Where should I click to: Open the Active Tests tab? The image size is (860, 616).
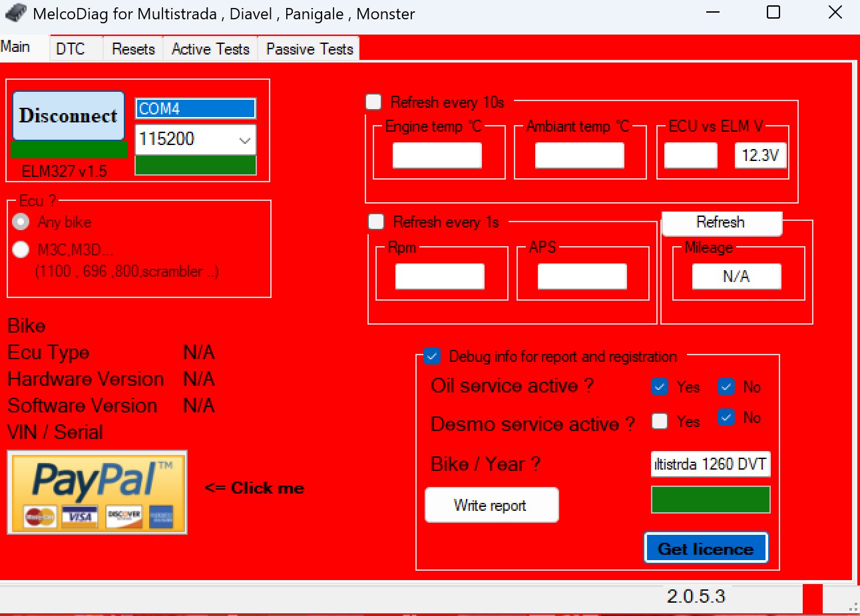click(x=210, y=49)
